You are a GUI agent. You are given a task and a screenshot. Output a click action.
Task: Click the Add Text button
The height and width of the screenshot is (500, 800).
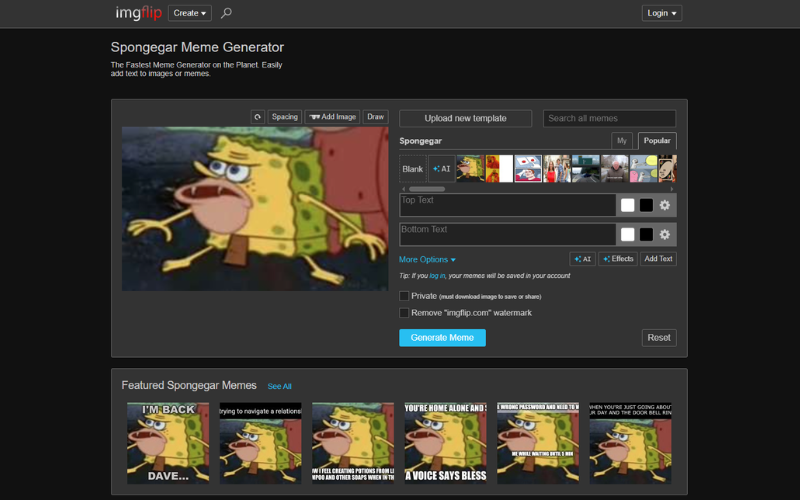pyautogui.click(x=658, y=259)
